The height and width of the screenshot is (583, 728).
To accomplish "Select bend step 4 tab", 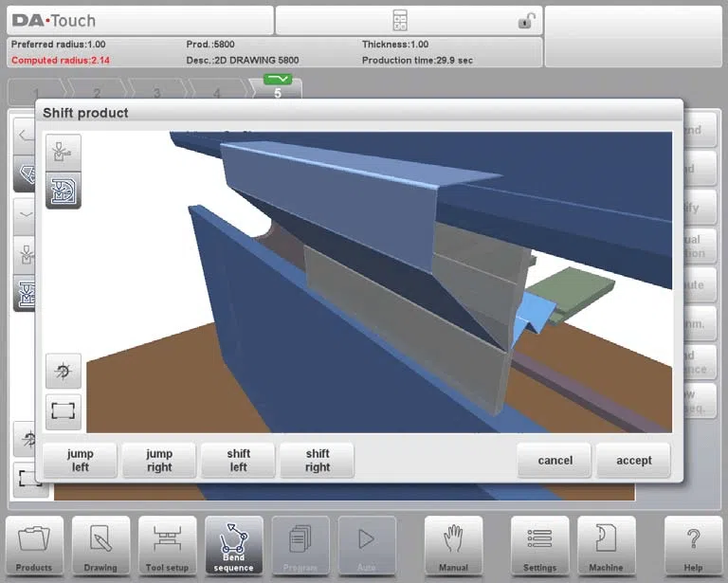I will 216,92.
